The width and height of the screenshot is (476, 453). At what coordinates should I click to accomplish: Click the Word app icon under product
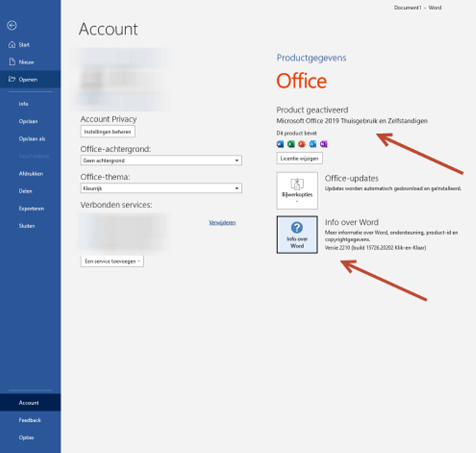point(280,144)
